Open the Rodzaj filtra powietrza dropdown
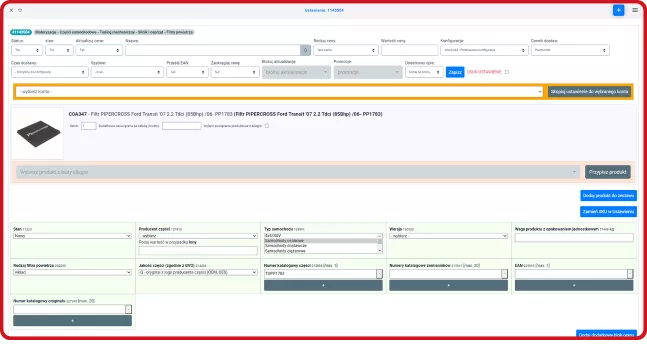Screen dimensions: 647x364 point(72,272)
